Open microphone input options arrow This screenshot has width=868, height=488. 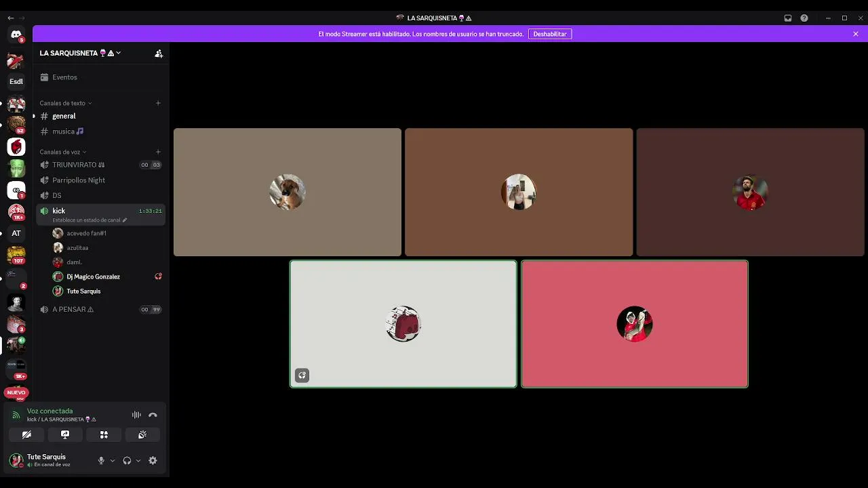[x=113, y=461]
